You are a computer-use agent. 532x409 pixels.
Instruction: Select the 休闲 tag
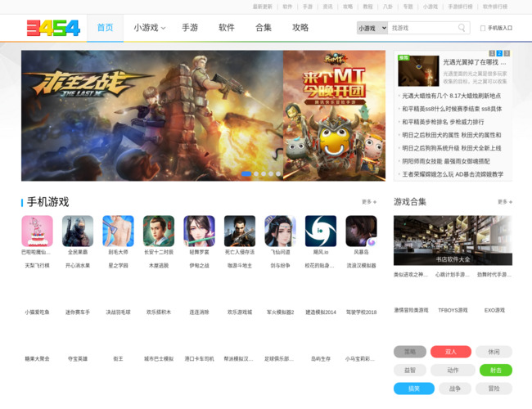coord(494,352)
